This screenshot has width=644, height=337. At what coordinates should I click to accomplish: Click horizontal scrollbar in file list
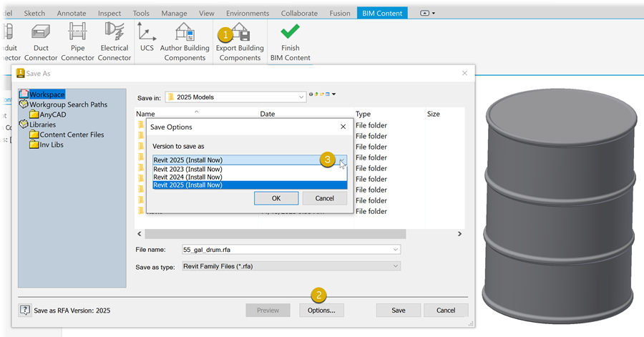pos(275,234)
